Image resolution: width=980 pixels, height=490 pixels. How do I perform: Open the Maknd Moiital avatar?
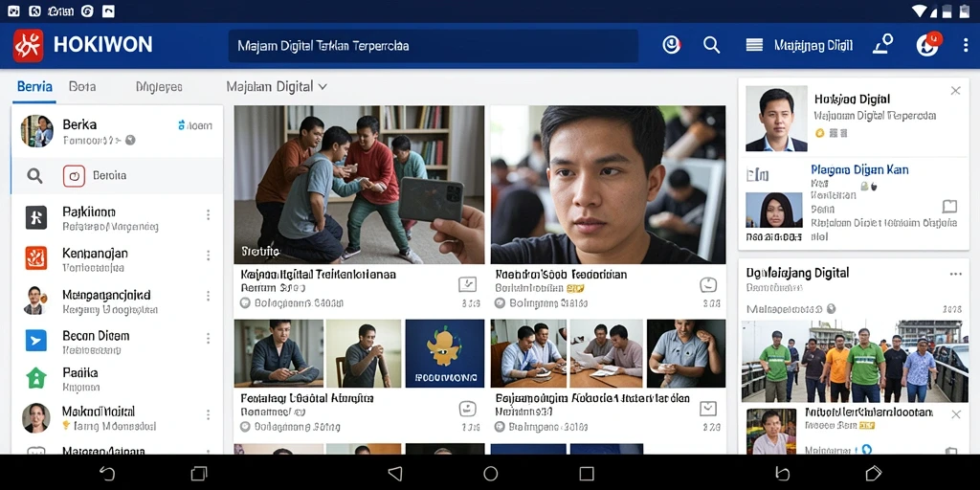[x=36, y=418]
